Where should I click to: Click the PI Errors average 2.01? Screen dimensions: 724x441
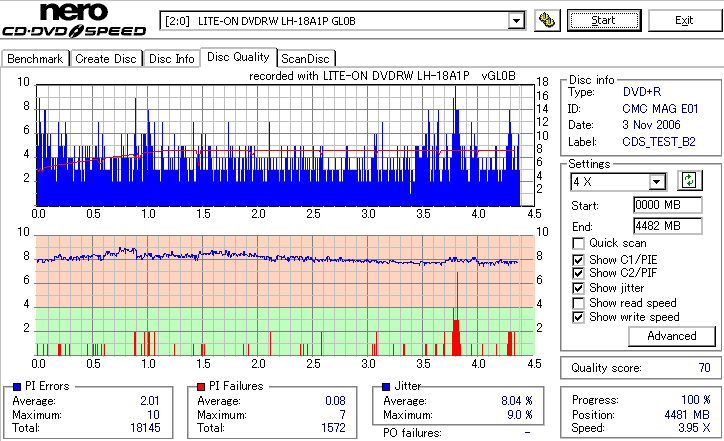pyautogui.click(x=150, y=401)
